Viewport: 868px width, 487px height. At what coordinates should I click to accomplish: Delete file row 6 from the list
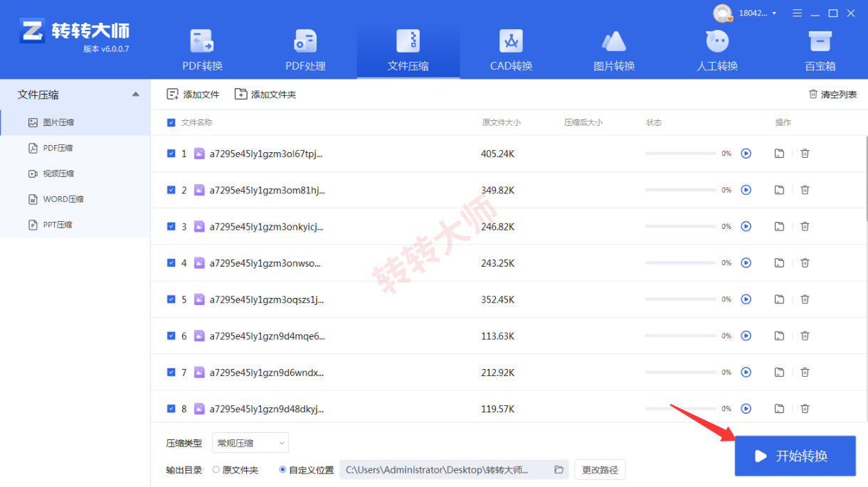pyautogui.click(x=805, y=336)
